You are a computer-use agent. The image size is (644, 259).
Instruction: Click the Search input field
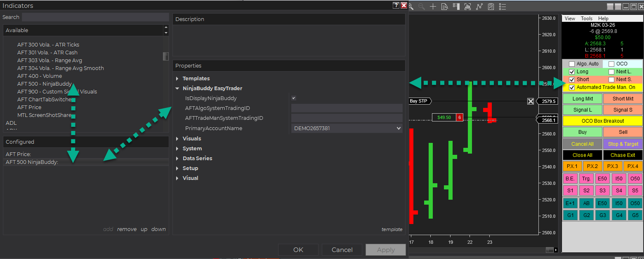(95, 17)
